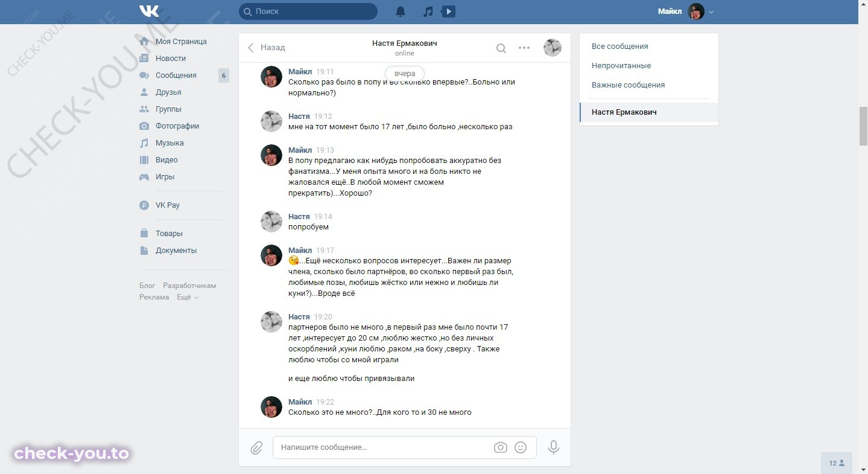Click microphone voice message icon
868x474 pixels.
[x=554, y=447]
